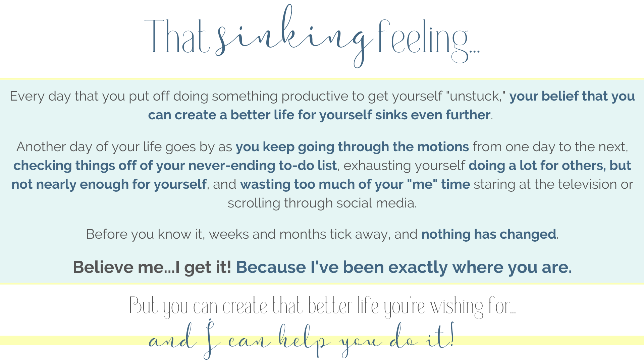Click 'you keep going through the motions' phrase
Image resolution: width=644 pixels, height=362 pixels.
(352, 147)
